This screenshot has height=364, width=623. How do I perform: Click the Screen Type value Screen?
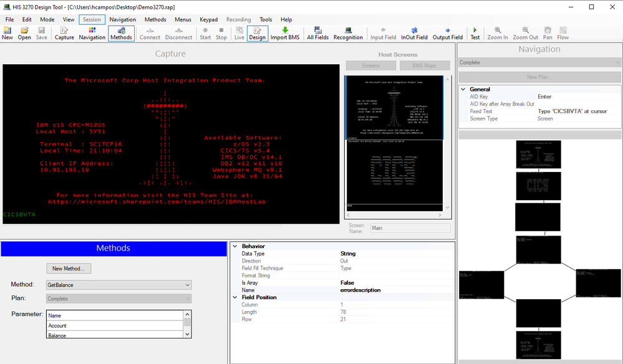pos(545,118)
